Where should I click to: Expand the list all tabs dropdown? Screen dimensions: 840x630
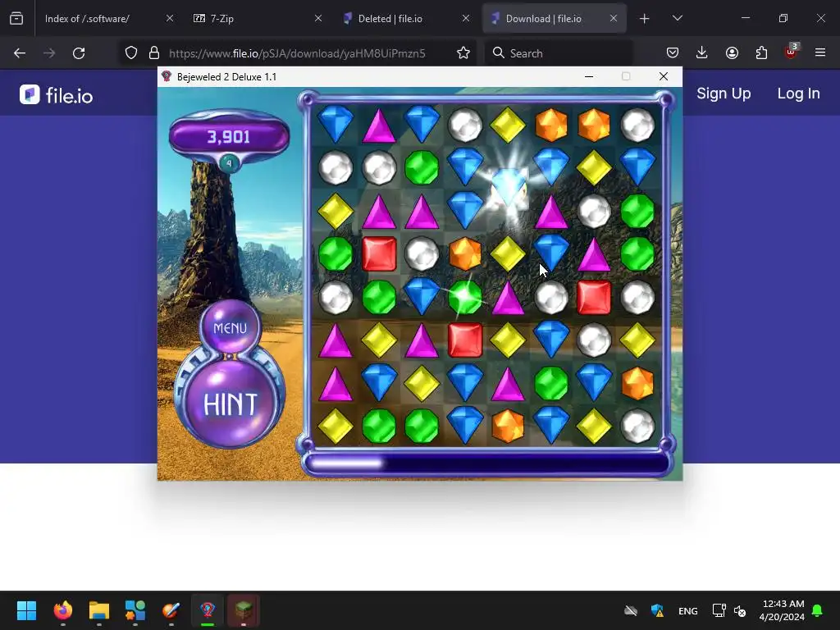click(x=677, y=18)
